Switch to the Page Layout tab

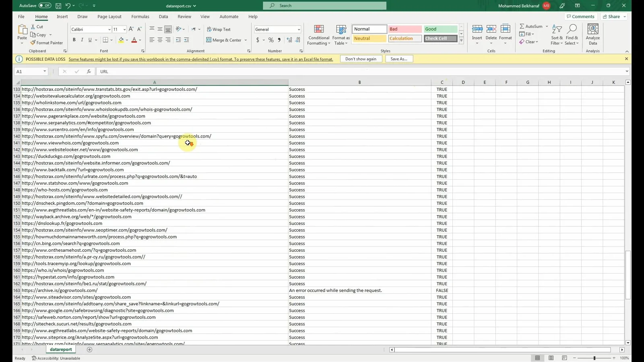coord(109,16)
